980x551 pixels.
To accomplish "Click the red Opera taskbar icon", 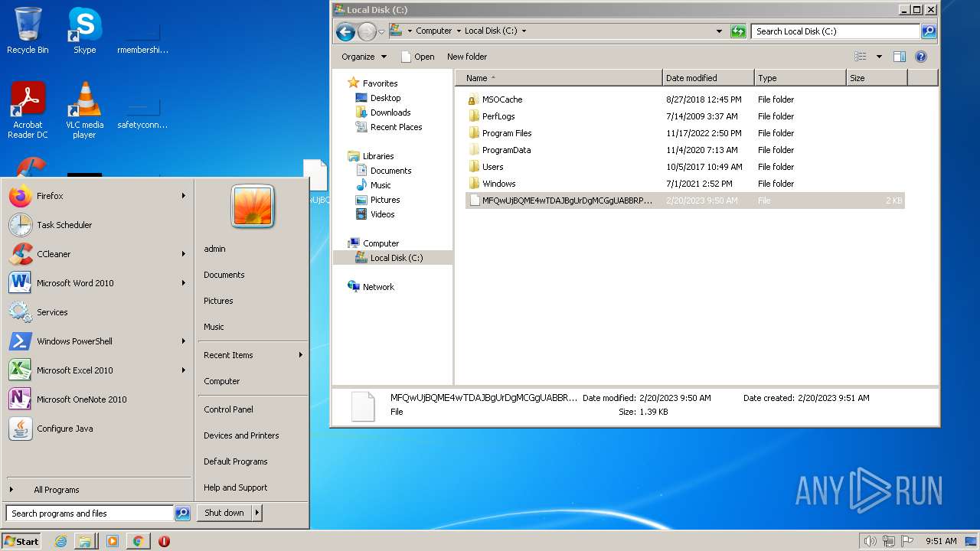I will (x=164, y=541).
